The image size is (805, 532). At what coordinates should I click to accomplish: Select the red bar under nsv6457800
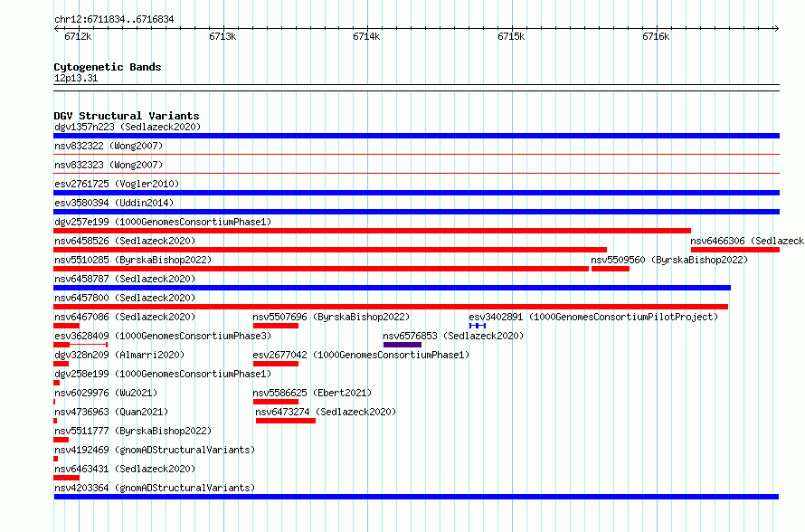pyautogui.click(x=391, y=307)
